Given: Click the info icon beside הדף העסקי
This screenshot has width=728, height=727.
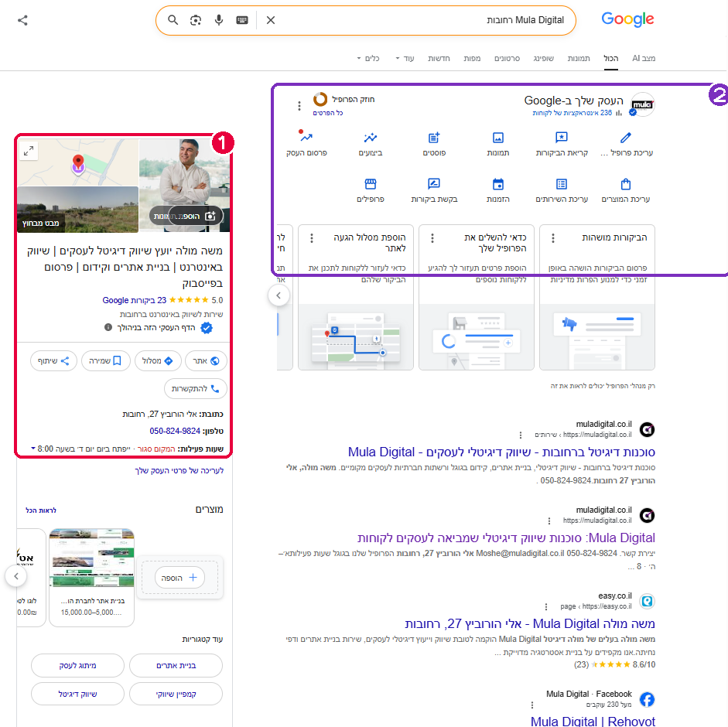Looking at the screenshot, I should [x=108, y=327].
